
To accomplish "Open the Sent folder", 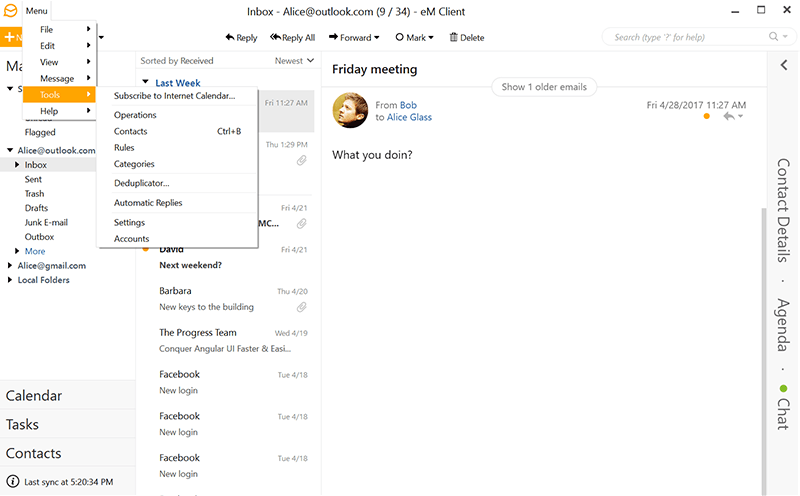I will (33, 179).
